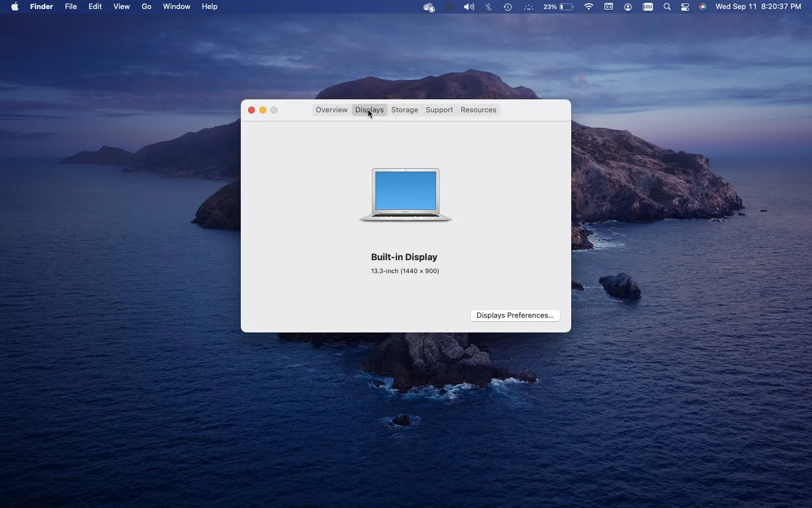This screenshot has height=508, width=812.
Task: Open the Support tab
Action: pyautogui.click(x=440, y=110)
